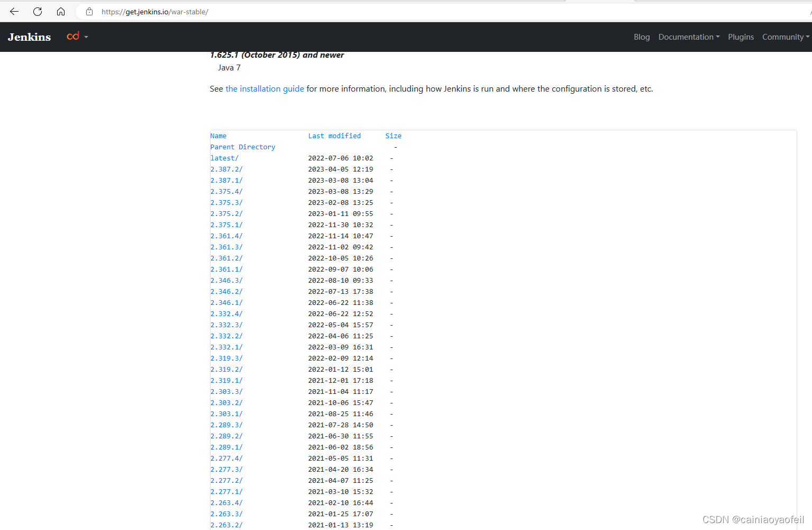Select heading 1.625.1 (October 2015) and newer
This screenshot has width=812, height=530.
(277, 55)
